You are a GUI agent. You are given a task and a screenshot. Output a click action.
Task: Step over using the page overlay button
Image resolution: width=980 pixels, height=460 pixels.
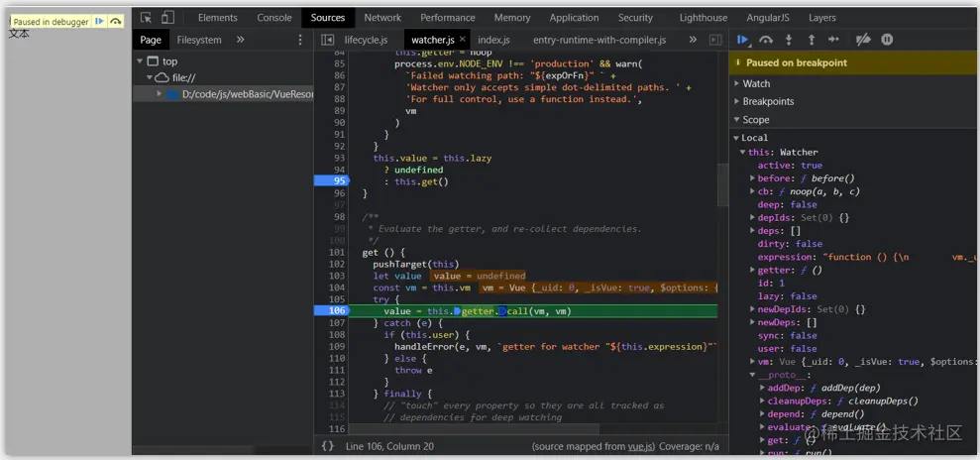point(116,21)
